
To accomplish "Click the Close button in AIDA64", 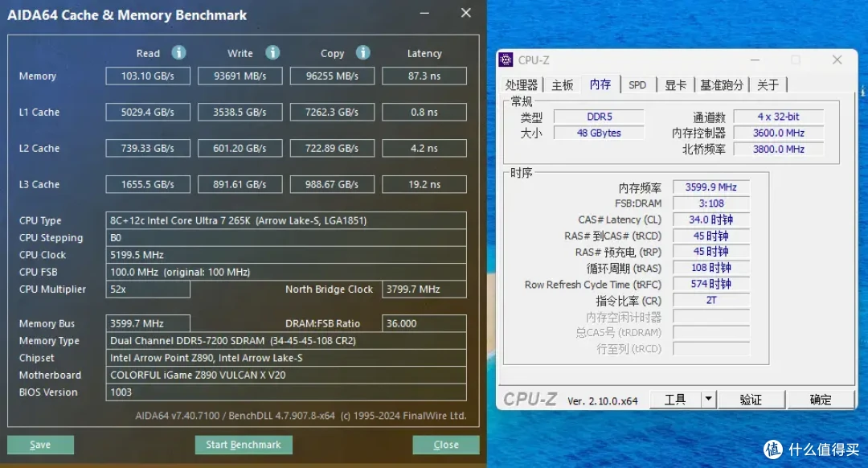I will pos(445,445).
